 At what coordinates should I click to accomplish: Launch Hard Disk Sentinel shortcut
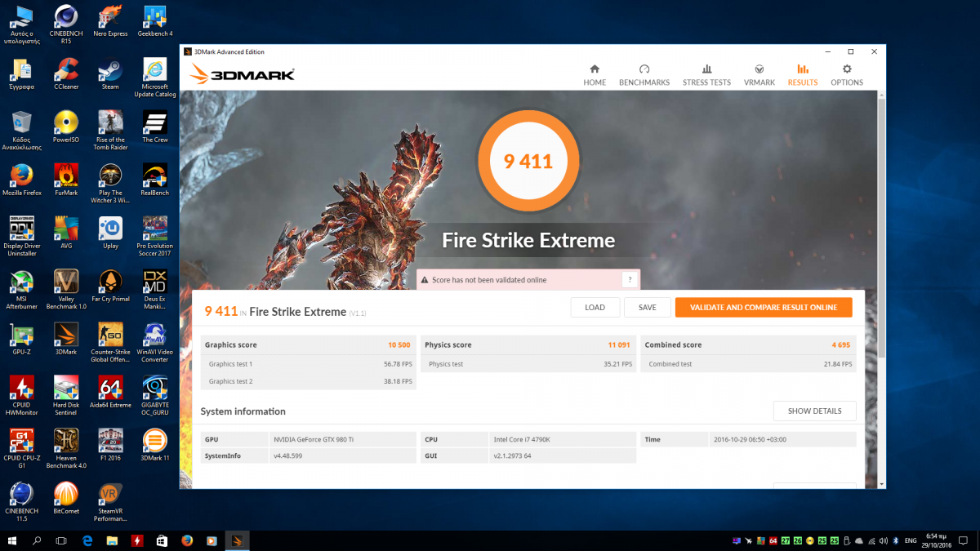pos(66,396)
